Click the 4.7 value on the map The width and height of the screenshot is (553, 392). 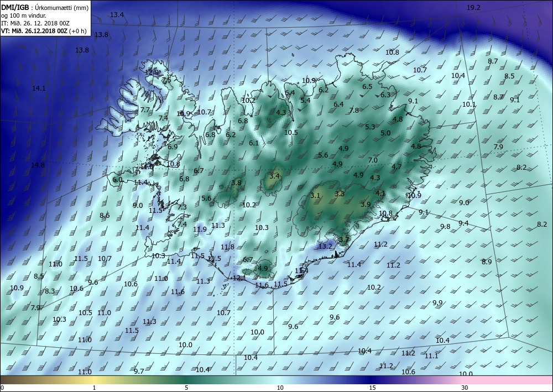point(397,167)
